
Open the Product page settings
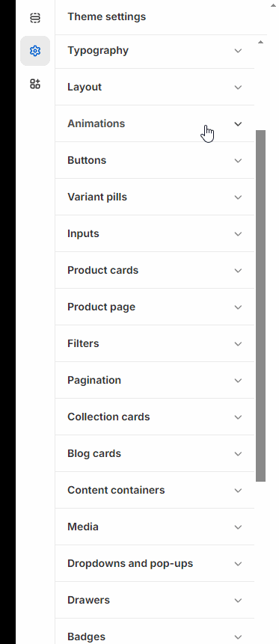point(155,307)
